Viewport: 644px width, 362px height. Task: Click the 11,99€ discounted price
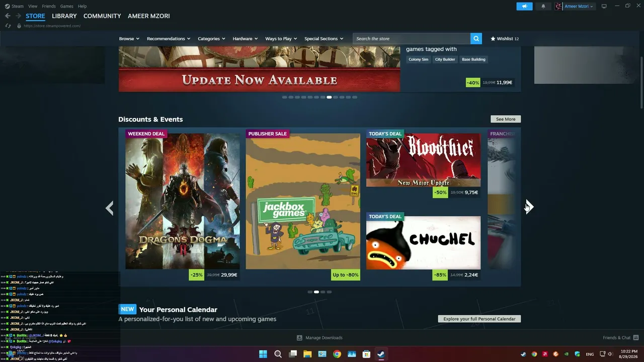[x=504, y=82]
